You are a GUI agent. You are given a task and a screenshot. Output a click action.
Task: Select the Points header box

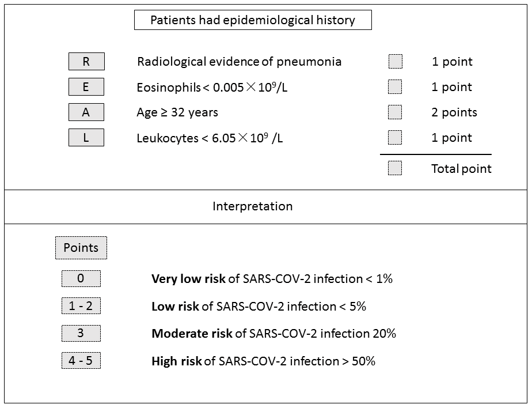pyautogui.click(x=81, y=248)
